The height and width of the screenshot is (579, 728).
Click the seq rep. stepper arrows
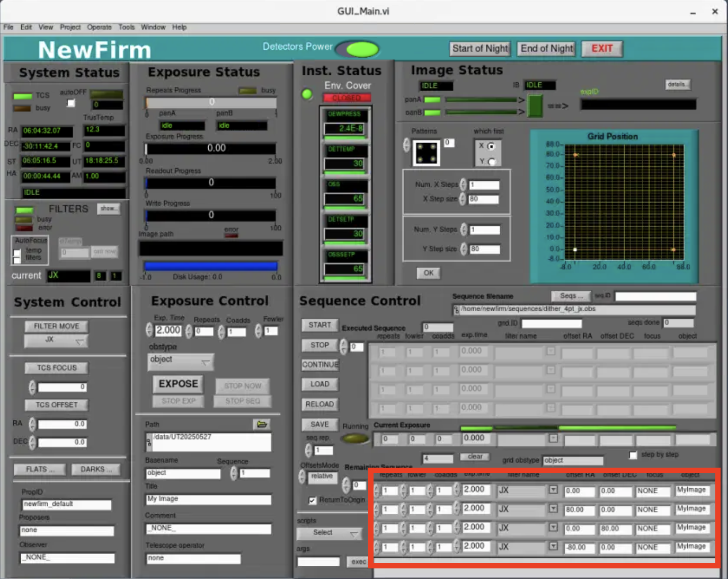pyautogui.click(x=309, y=450)
